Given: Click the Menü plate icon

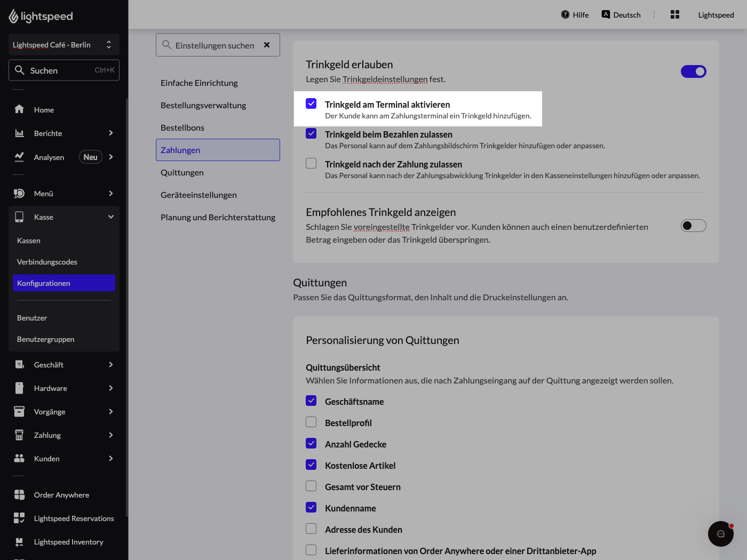Looking at the screenshot, I should [19, 193].
